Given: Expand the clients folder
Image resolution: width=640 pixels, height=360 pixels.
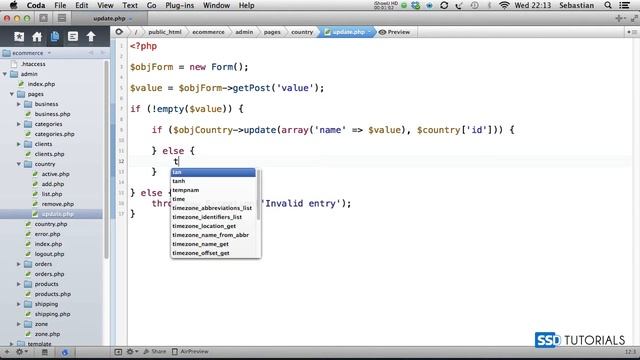Looking at the screenshot, I should point(19,144).
